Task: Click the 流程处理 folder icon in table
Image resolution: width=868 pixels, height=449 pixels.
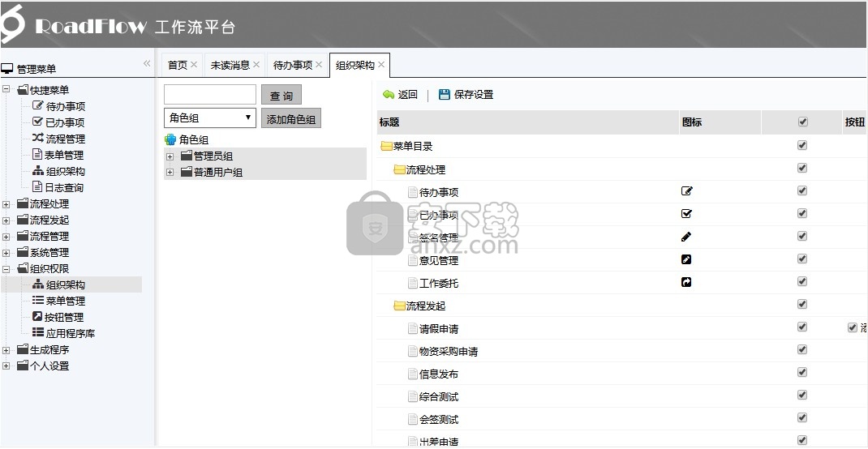Action: pyautogui.click(x=399, y=169)
